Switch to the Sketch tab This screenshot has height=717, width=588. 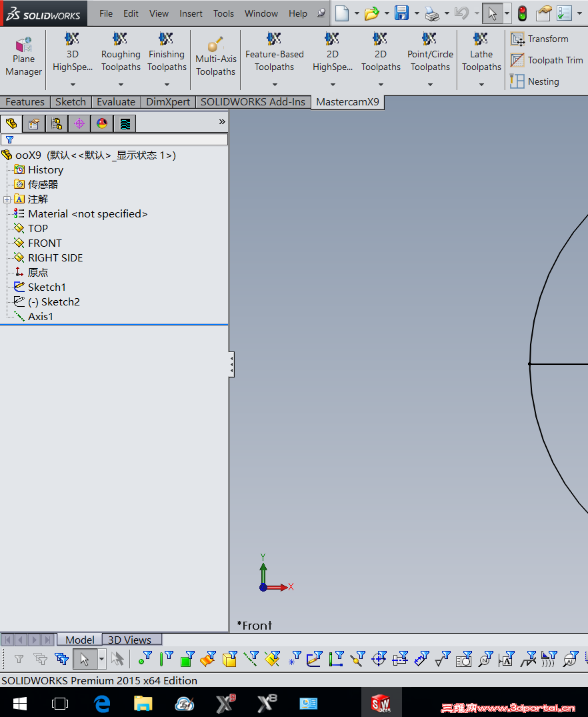click(71, 102)
